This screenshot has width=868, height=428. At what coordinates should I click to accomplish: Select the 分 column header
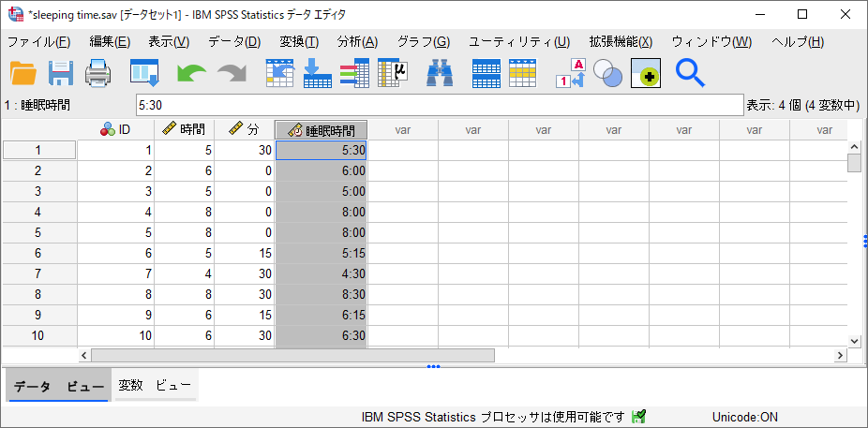(244, 130)
